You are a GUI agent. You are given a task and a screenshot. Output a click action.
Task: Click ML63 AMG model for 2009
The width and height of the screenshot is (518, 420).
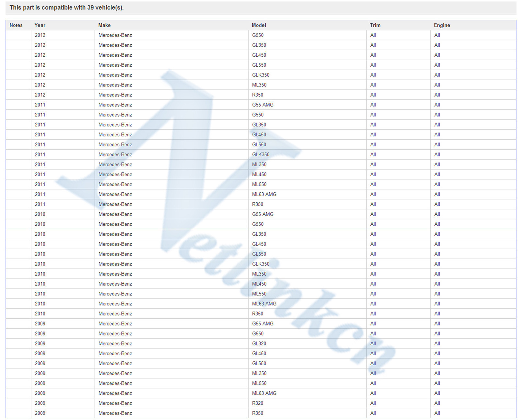[264, 393]
